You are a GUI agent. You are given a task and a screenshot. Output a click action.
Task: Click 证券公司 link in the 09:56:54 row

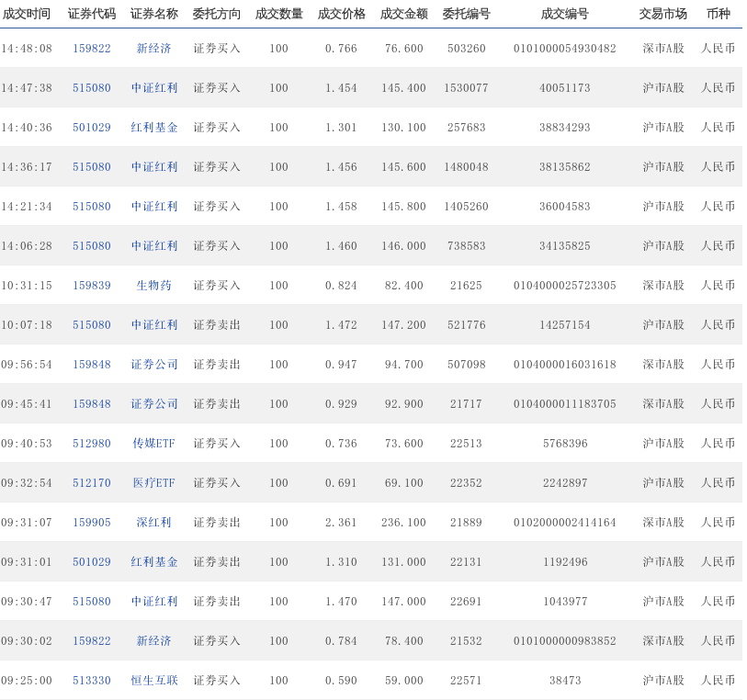pyautogui.click(x=153, y=365)
